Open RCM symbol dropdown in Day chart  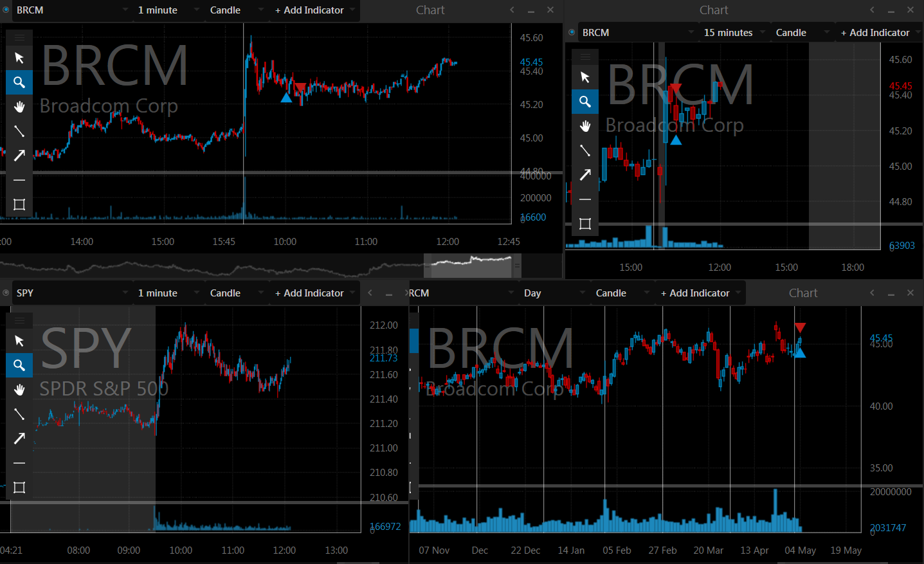click(463, 293)
